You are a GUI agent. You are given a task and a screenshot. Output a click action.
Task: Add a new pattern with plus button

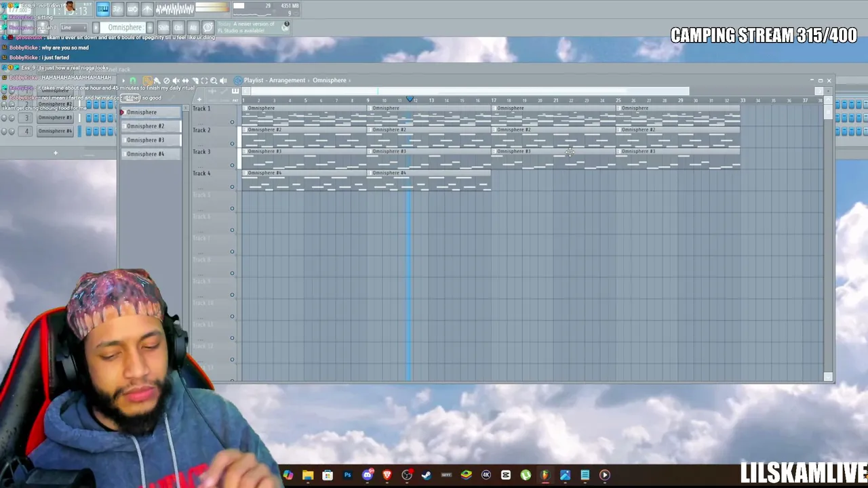[x=150, y=28]
